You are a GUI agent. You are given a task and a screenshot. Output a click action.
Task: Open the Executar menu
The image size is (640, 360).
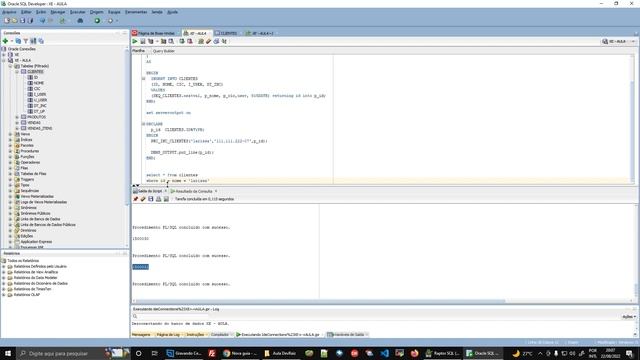pos(78,12)
